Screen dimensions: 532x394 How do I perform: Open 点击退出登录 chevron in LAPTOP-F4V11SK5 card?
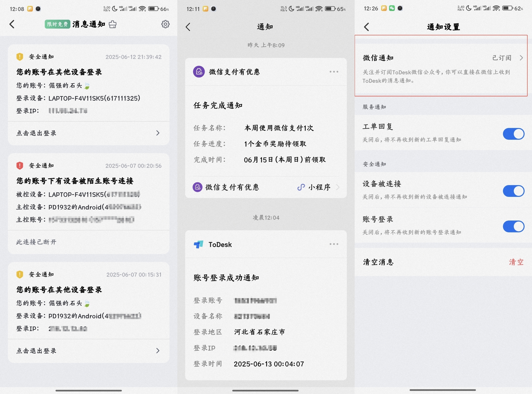click(x=158, y=133)
